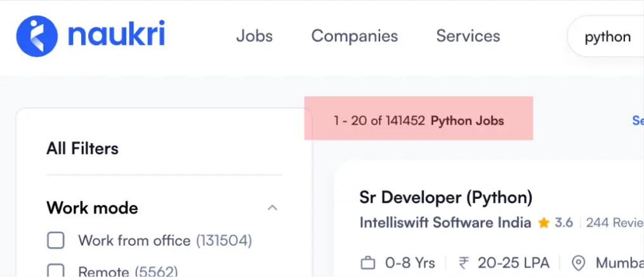The height and width of the screenshot is (277, 644).
Task: Click the Naukri circular logo icon
Action: click(37, 36)
